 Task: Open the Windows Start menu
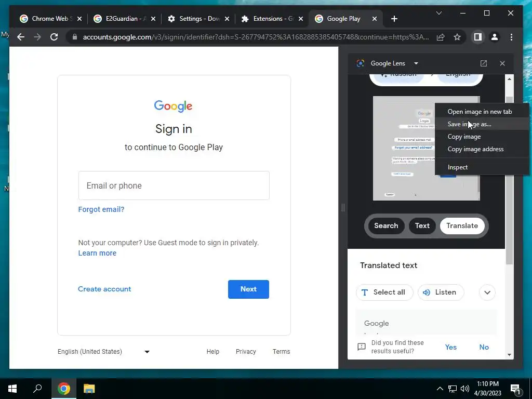[x=12, y=389]
